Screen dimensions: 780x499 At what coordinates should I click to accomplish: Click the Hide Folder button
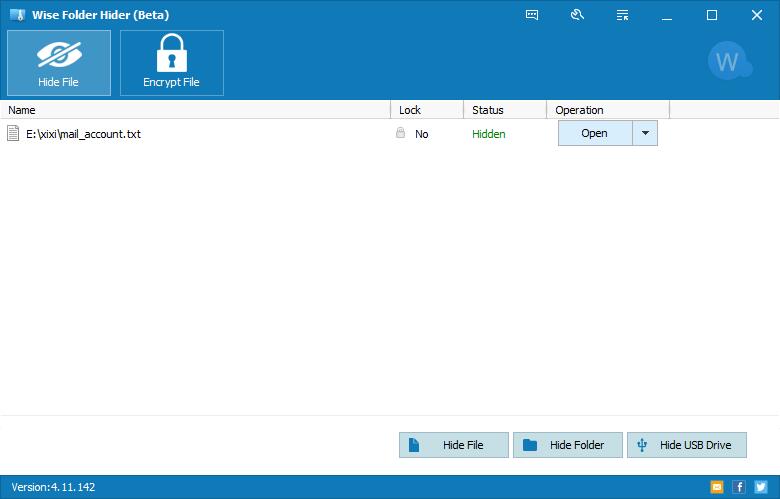click(x=568, y=445)
